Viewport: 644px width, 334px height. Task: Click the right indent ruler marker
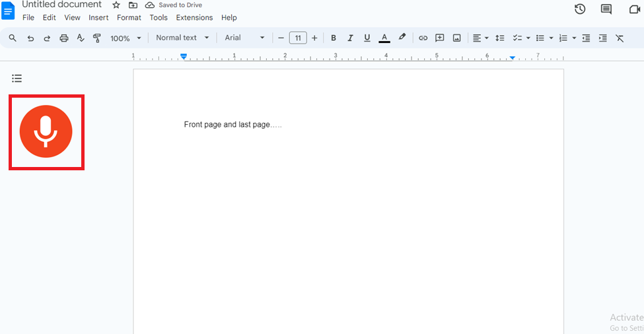click(512, 58)
